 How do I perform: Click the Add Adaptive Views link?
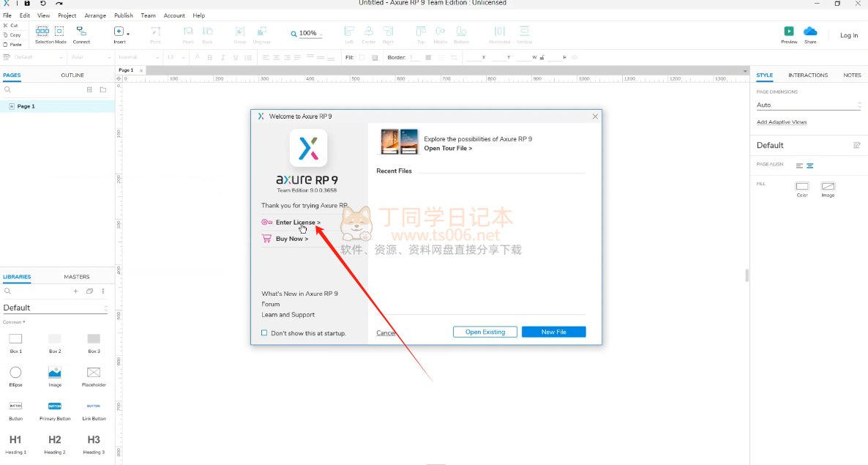tap(782, 122)
